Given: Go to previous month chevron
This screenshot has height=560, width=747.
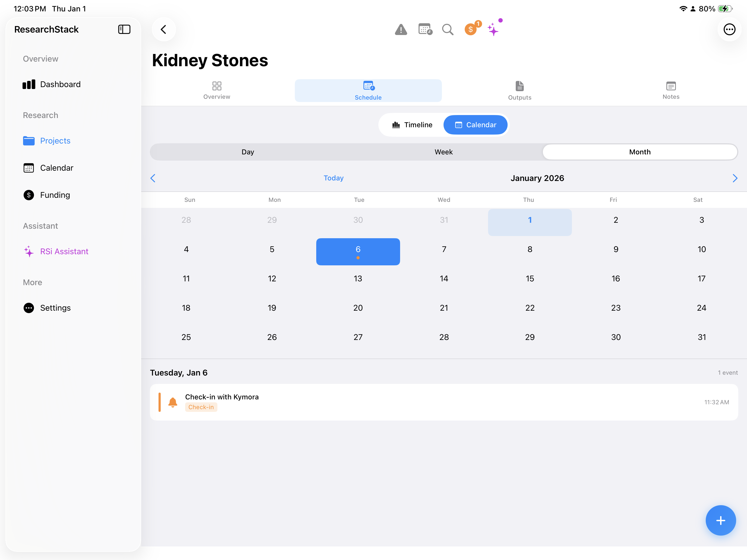Looking at the screenshot, I should point(153,178).
